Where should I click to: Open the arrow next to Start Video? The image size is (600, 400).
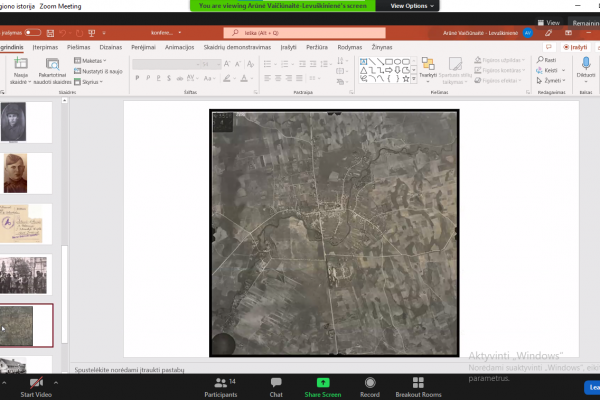[56, 382]
